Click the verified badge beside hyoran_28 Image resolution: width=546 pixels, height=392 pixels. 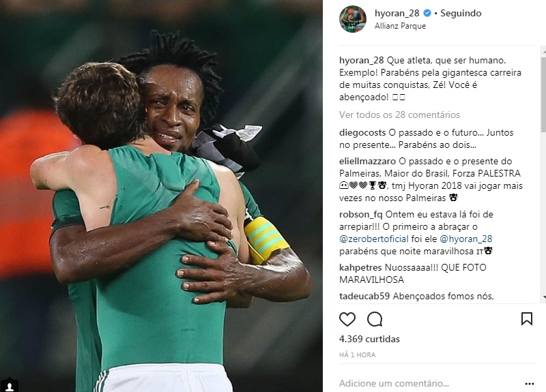(427, 13)
